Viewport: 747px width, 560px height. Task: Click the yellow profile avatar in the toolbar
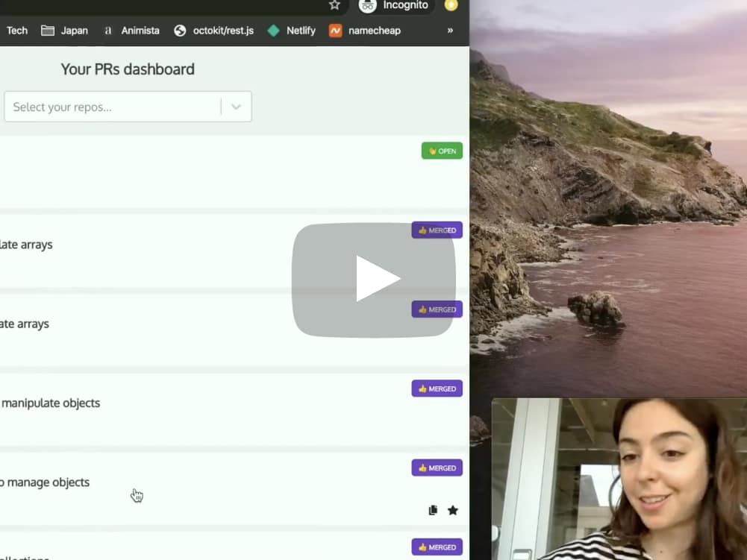coord(451,6)
